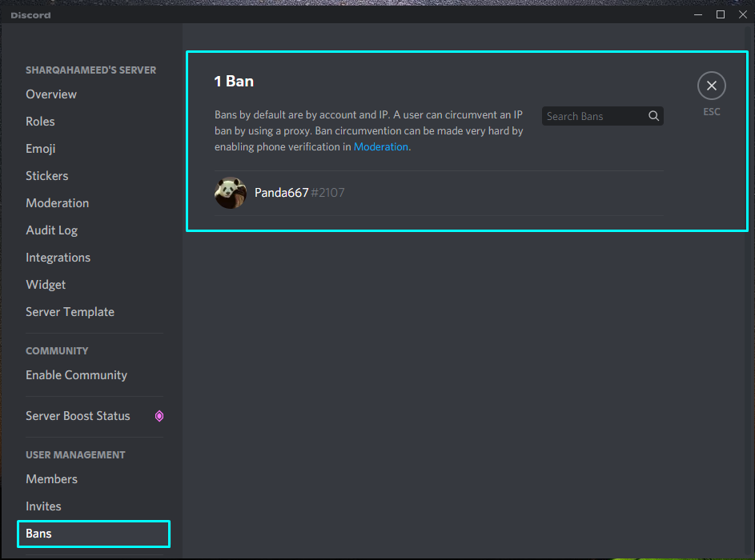Screen dimensions: 755x560
Task: Go to Members under User Management
Action: click(51, 479)
